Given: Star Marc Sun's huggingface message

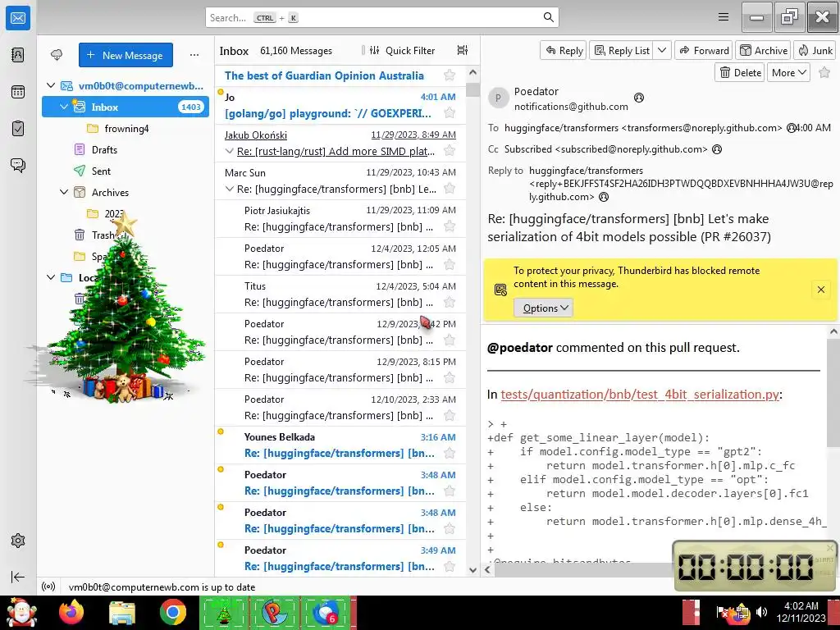Looking at the screenshot, I should click(450, 189).
